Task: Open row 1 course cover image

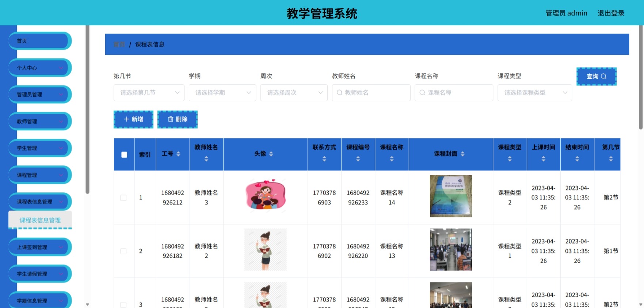Action: tap(451, 196)
